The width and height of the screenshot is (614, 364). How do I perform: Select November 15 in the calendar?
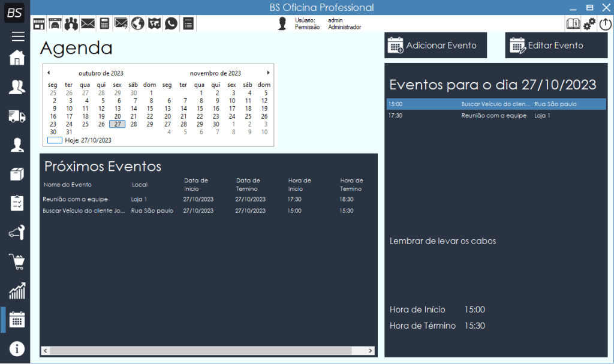tap(200, 109)
